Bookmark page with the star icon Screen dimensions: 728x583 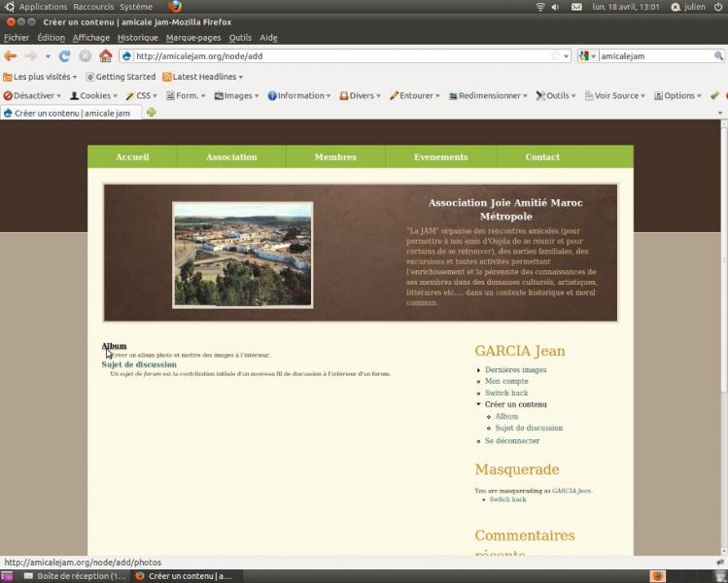(555, 56)
